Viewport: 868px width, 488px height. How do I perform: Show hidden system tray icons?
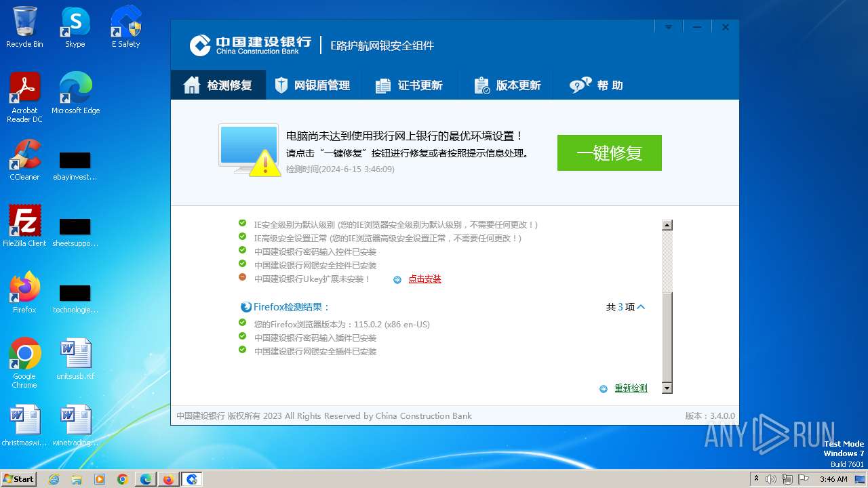pyautogui.click(x=756, y=479)
